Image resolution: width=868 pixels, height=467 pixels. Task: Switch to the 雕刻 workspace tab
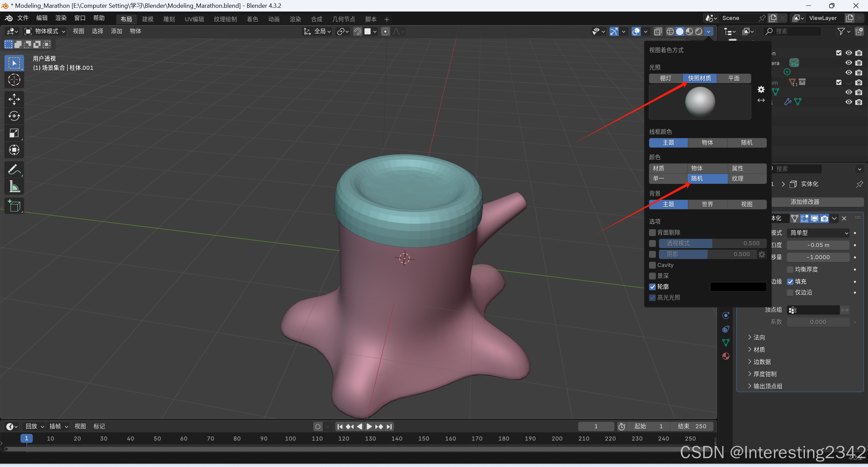pos(169,19)
